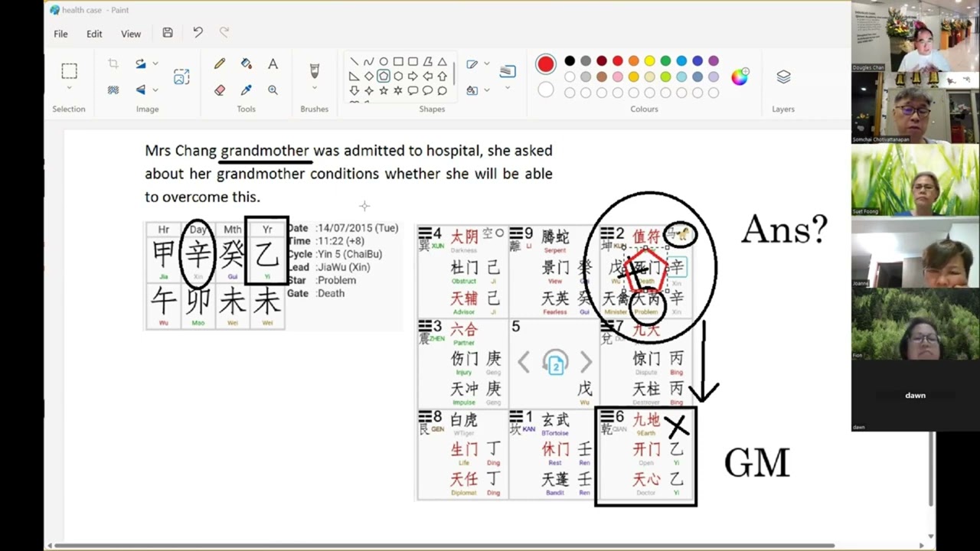
Task: Select the Pencil tool
Action: click(x=220, y=64)
